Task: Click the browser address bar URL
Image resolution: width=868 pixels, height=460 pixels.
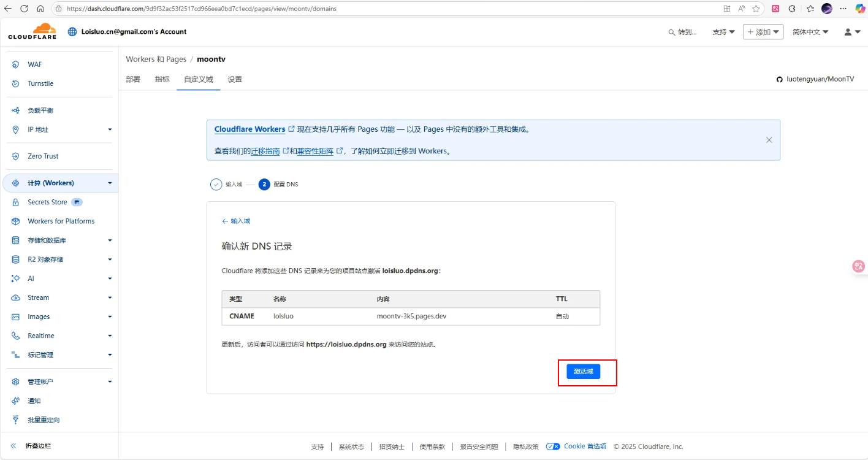Action: [202, 9]
